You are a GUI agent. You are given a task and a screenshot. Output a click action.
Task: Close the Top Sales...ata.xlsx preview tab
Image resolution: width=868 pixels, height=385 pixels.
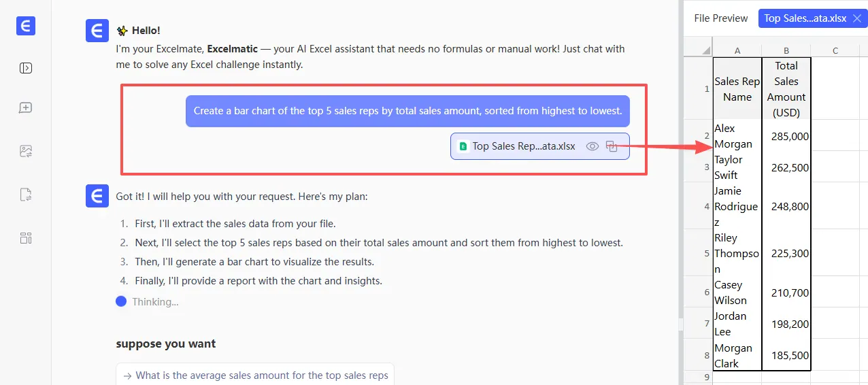(x=856, y=18)
